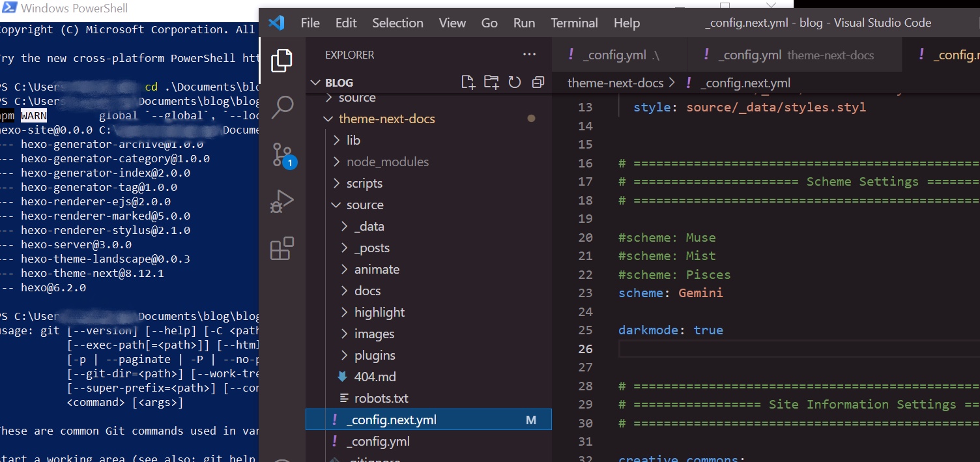Open the File menu
Screen dimensions: 980x462
[x=310, y=23]
